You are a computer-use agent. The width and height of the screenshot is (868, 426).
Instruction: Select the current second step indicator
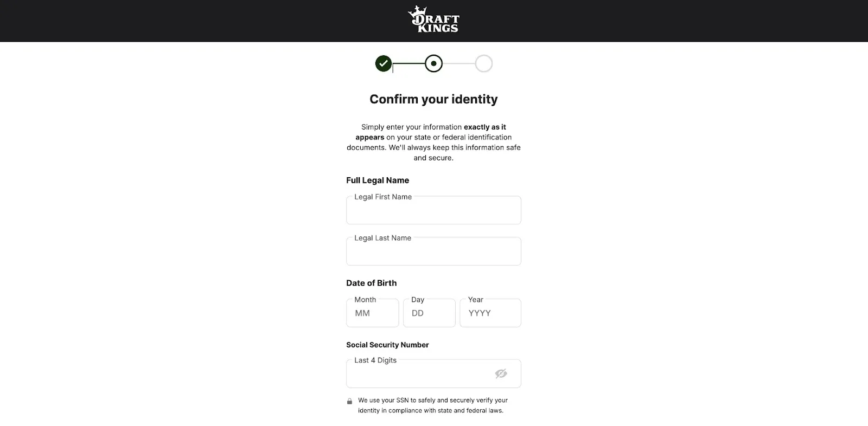coord(433,64)
